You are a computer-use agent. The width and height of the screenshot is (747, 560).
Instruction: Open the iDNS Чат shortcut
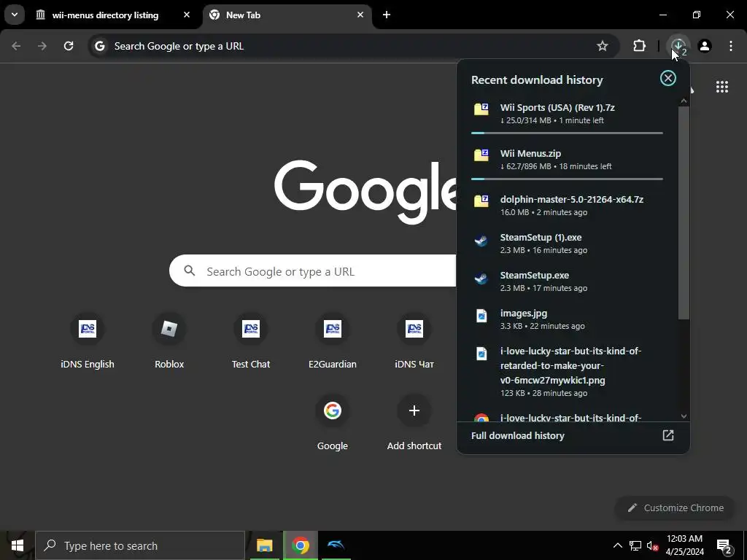(x=414, y=329)
